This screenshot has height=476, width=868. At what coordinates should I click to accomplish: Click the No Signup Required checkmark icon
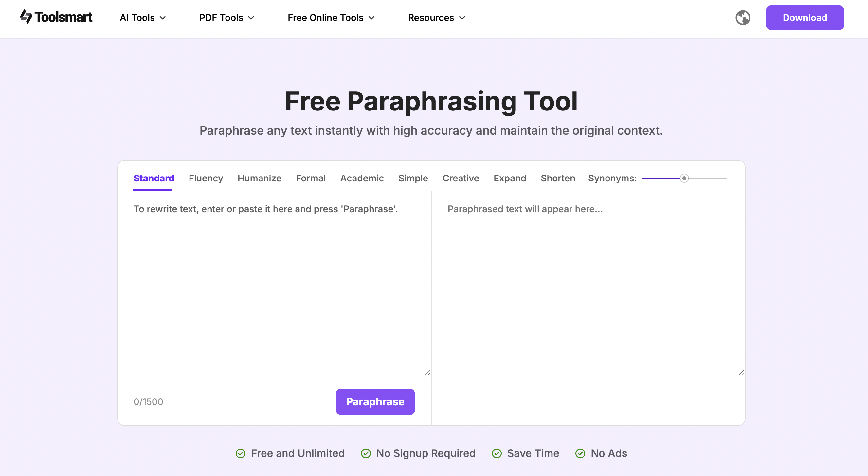(366, 453)
